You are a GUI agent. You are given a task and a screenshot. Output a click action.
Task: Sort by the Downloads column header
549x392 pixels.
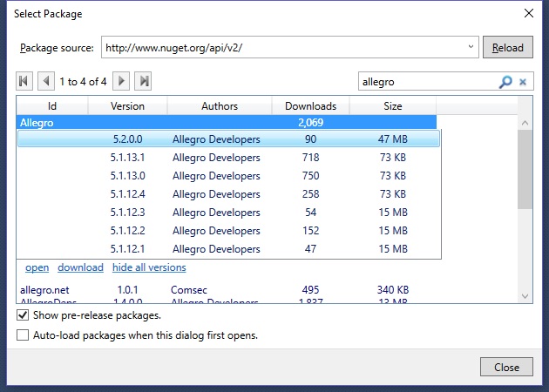coord(310,106)
